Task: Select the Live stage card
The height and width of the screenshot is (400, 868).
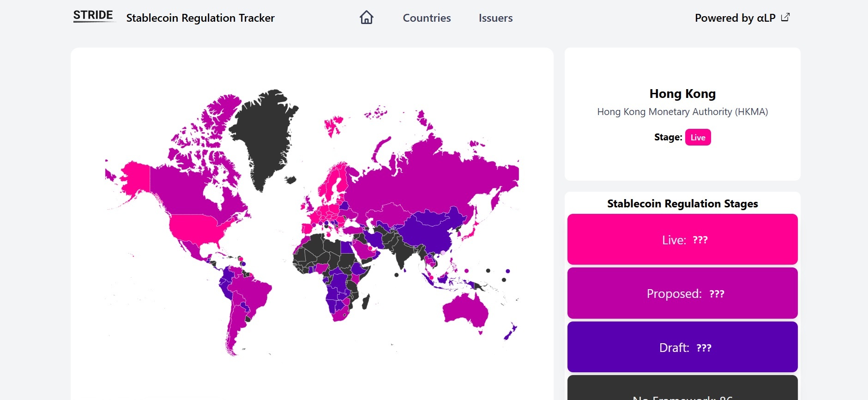Action: tap(682, 239)
